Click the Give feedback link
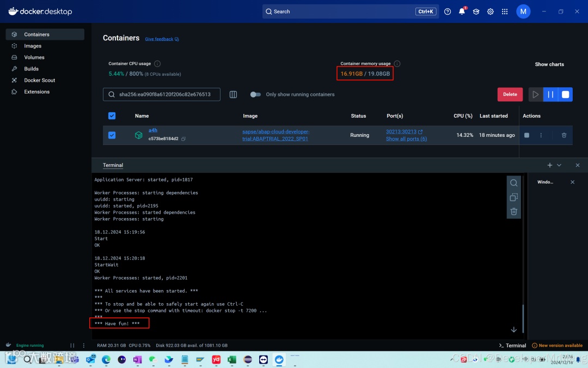The width and height of the screenshot is (588, 368). pos(162,39)
